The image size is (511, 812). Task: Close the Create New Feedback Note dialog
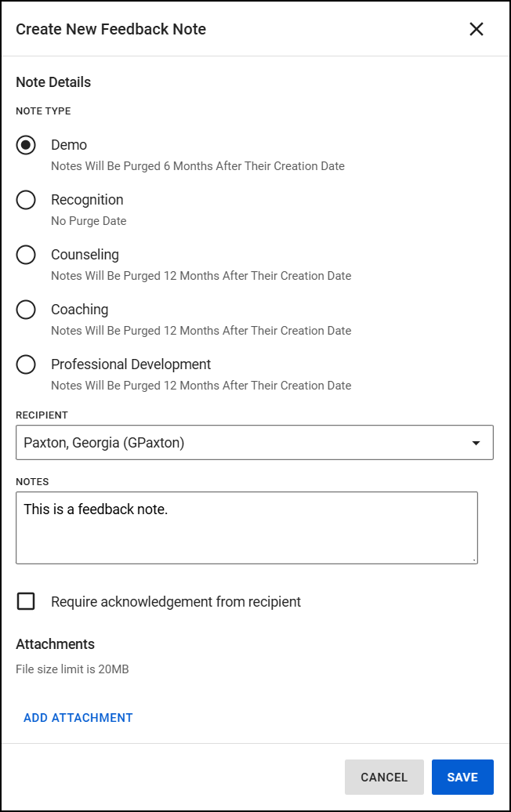(x=477, y=30)
